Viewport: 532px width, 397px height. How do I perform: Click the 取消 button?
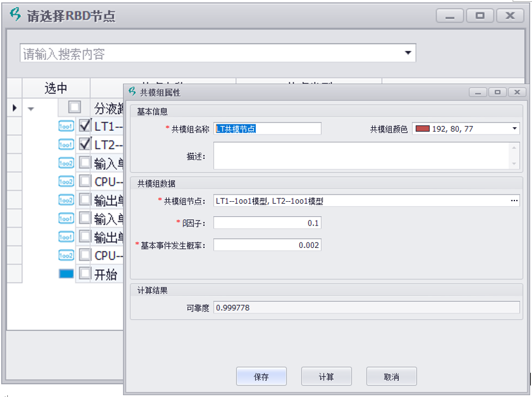(391, 376)
